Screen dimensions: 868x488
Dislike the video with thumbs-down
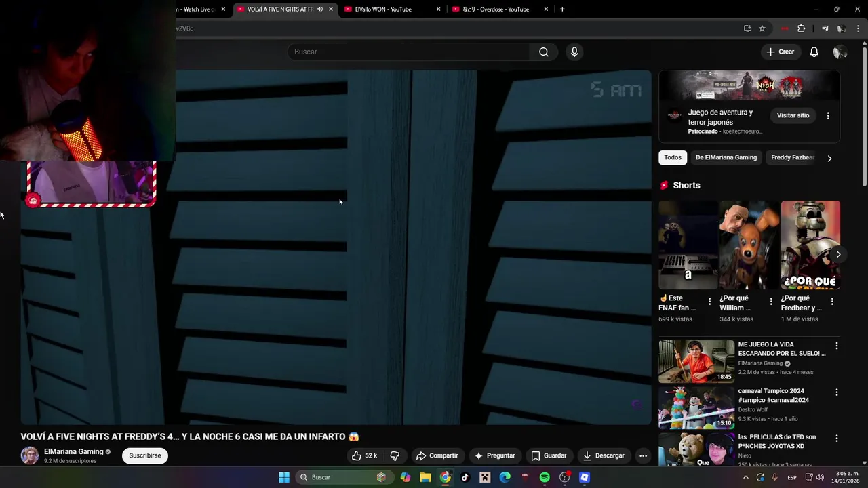395,455
